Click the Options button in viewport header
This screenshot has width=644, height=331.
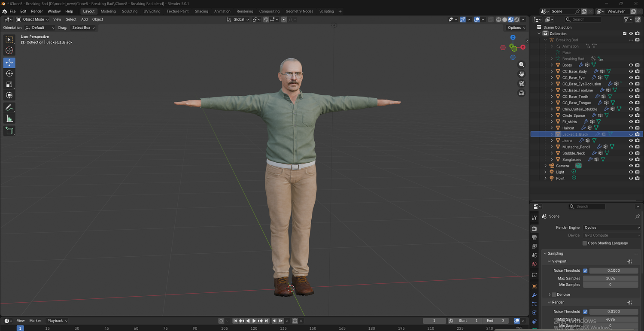(516, 27)
